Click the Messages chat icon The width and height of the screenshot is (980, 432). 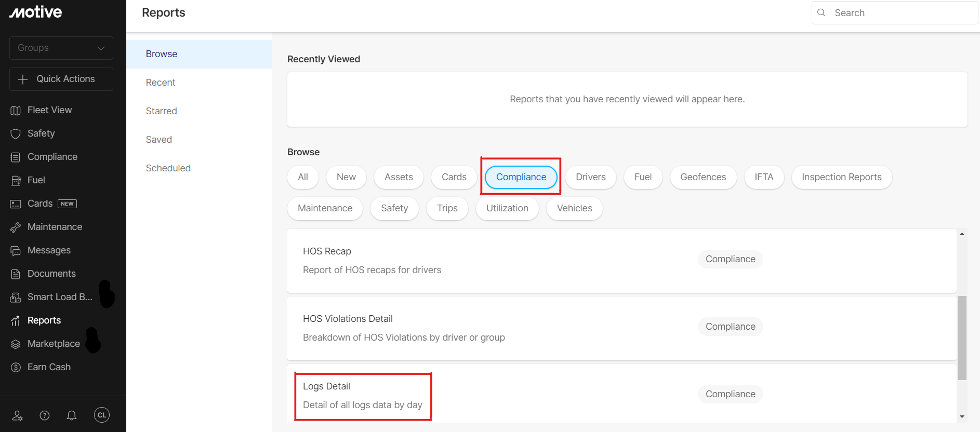16,250
